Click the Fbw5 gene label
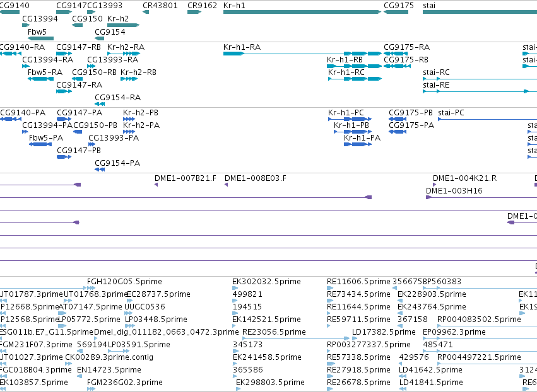Screen dimensions: 537x392 (x=37, y=32)
